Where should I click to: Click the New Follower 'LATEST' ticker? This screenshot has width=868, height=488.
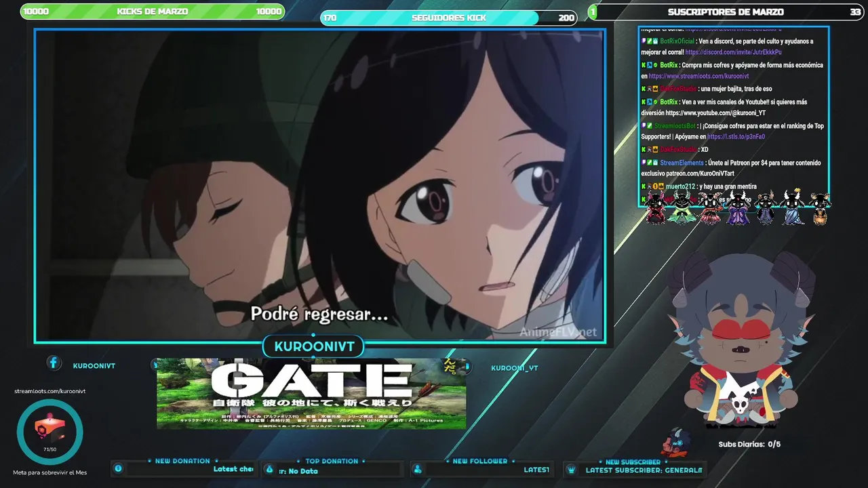536,470
